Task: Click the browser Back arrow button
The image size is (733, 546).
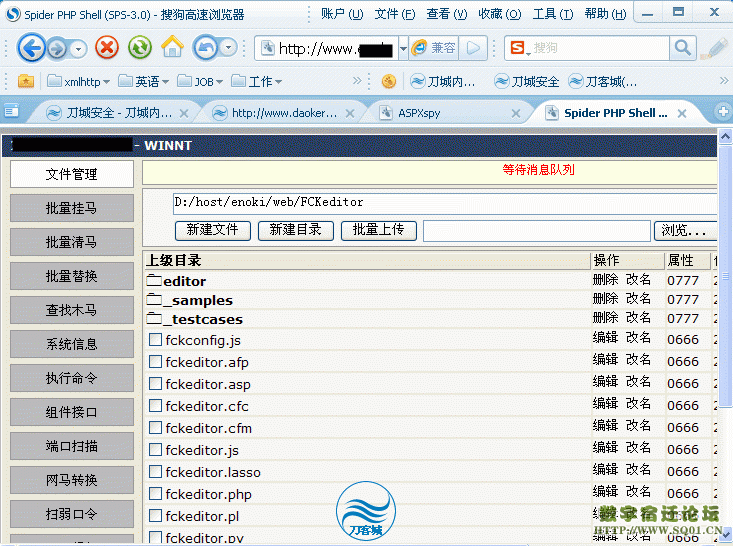Action: 31,48
